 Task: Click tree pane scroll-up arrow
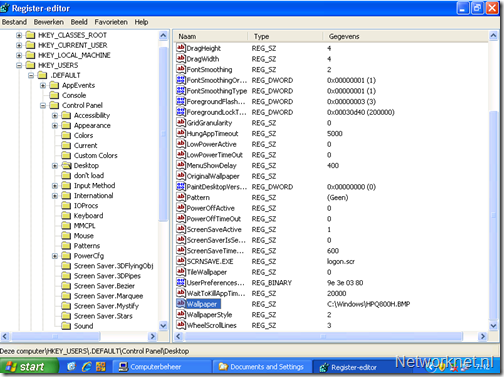point(163,35)
